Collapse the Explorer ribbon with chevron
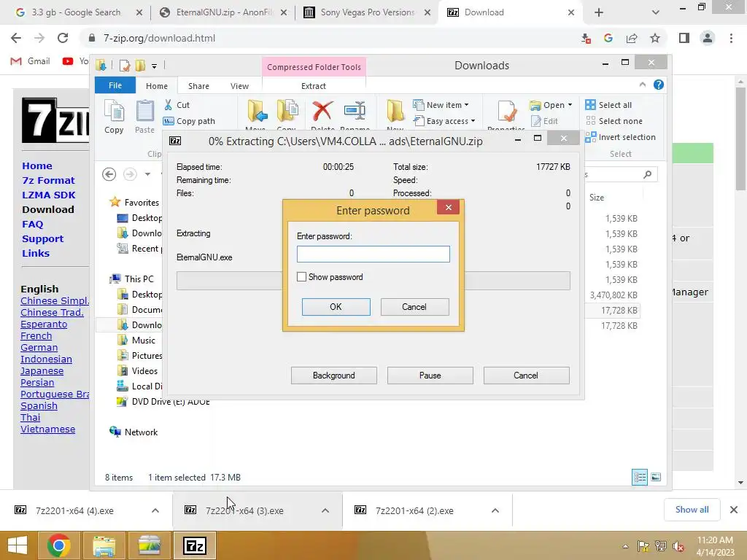747x560 pixels. (x=643, y=85)
